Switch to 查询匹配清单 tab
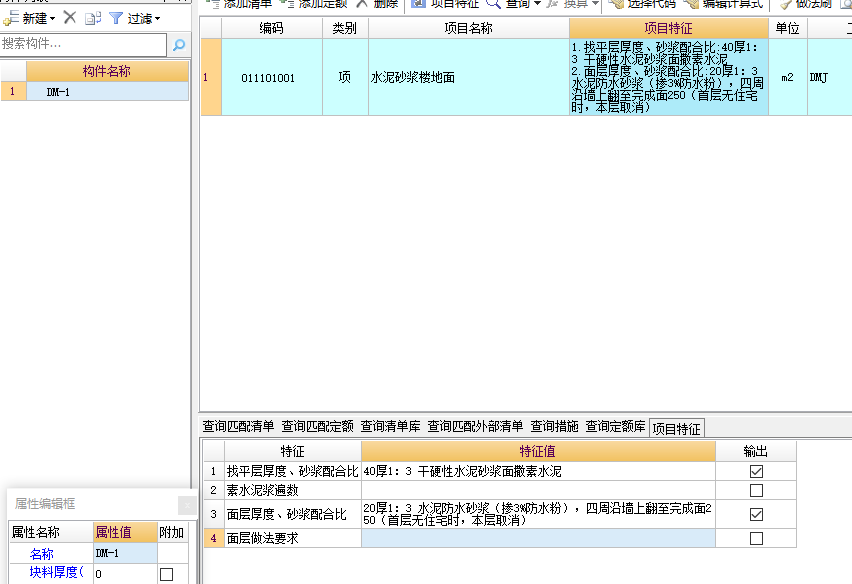The height and width of the screenshot is (584, 852). point(238,427)
